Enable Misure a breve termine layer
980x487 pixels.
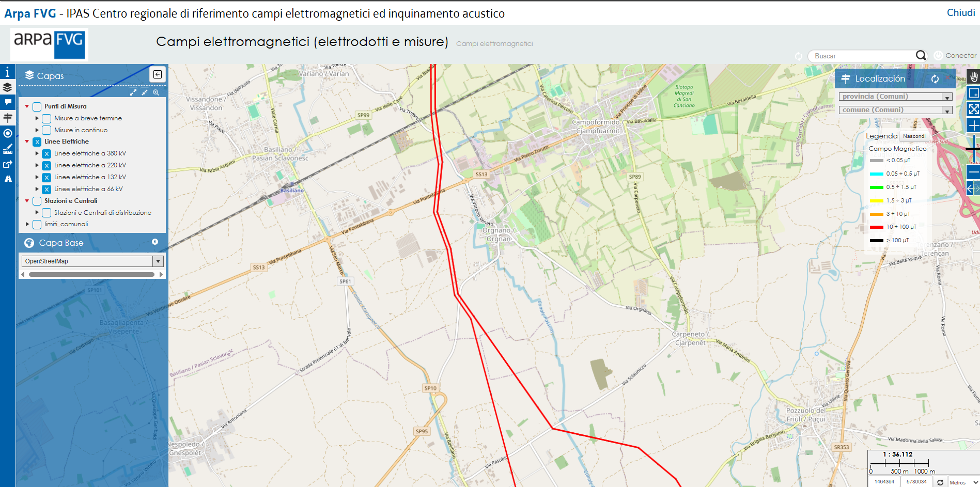click(46, 118)
